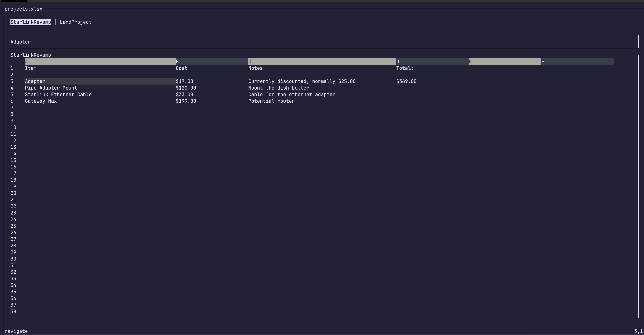Click the navigate mode indicator
The height and width of the screenshot is (335, 644).
coord(16,331)
